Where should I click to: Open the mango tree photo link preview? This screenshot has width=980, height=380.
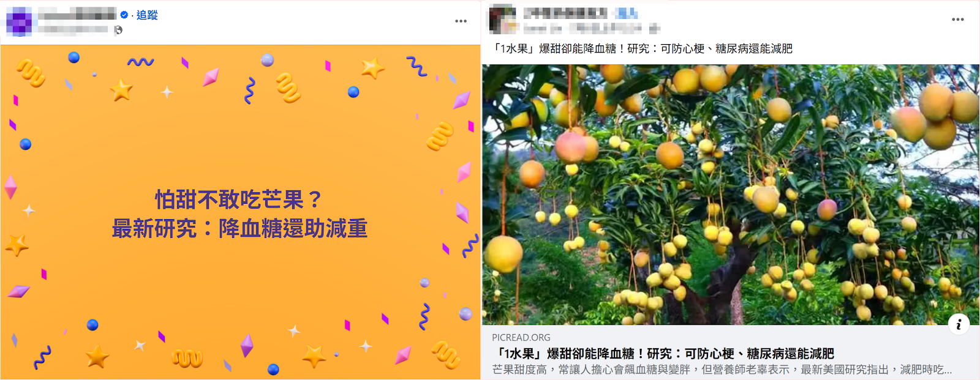click(x=731, y=195)
